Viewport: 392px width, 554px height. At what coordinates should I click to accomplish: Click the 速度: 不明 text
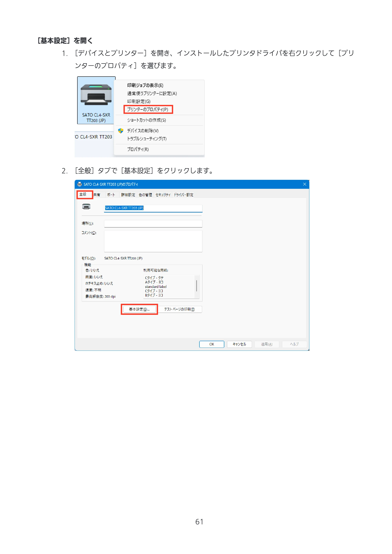[x=93, y=290]
